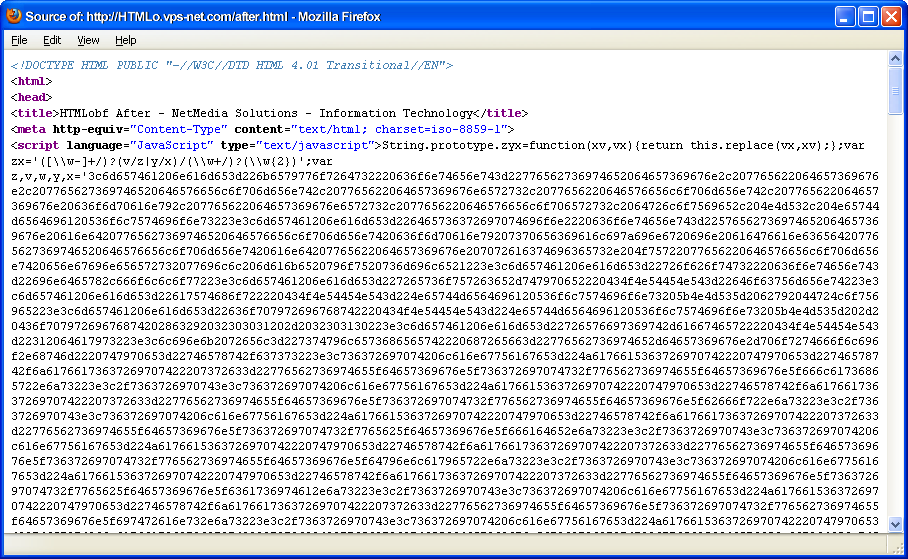The image size is (908, 559).
Task: Open the View menu
Action: click(88, 40)
